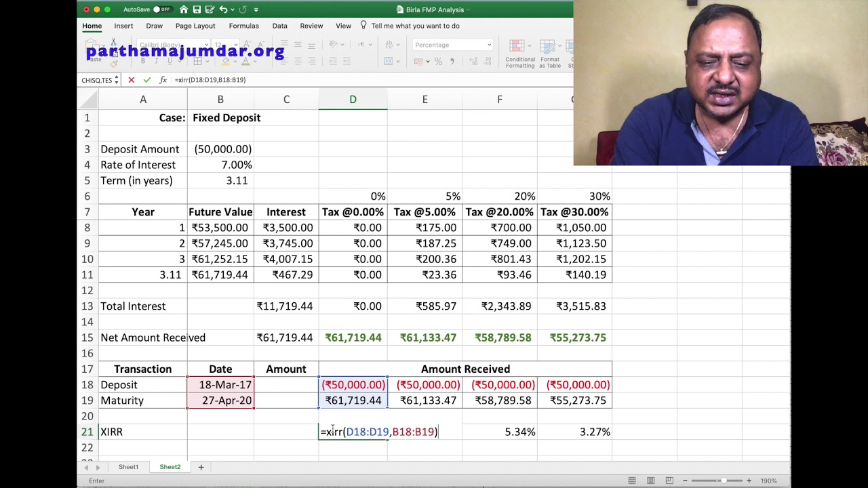Image resolution: width=868 pixels, height=488 pixels.
Task: Click the Name Box showing CHISQ.TES
Action: click(96, 80)
